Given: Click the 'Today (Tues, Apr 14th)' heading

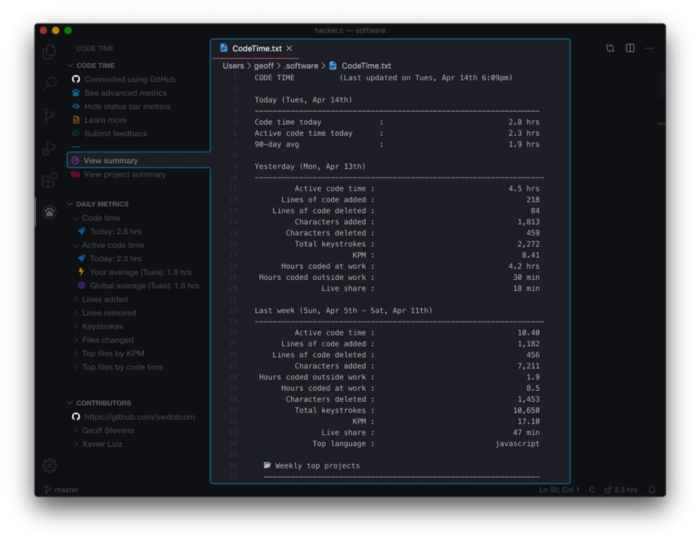Looking at the screenshot, I should 303,100.
